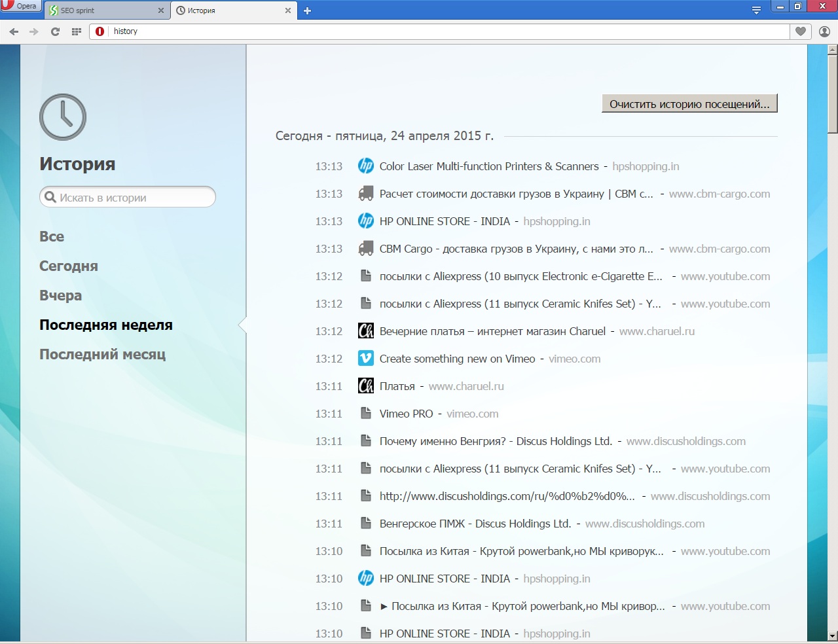Switch to the SEO sprint tab
This screenshot has height=644, width=838.
point(98,10)
